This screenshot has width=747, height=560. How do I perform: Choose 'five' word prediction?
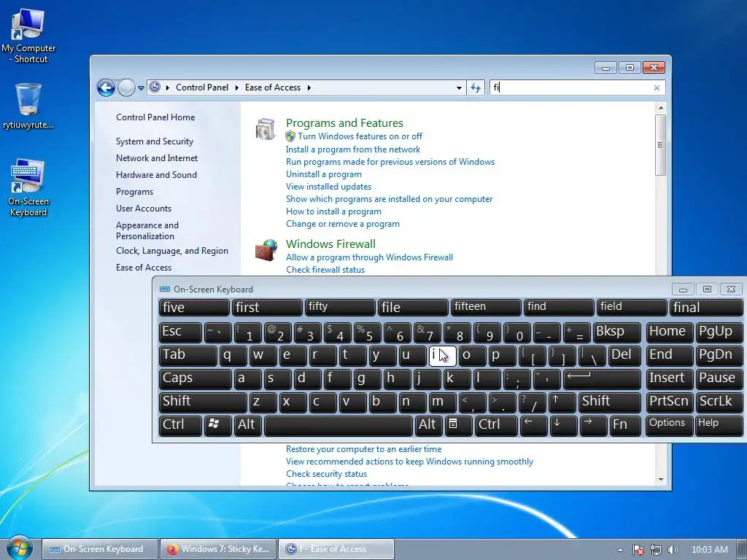(194, 307)
